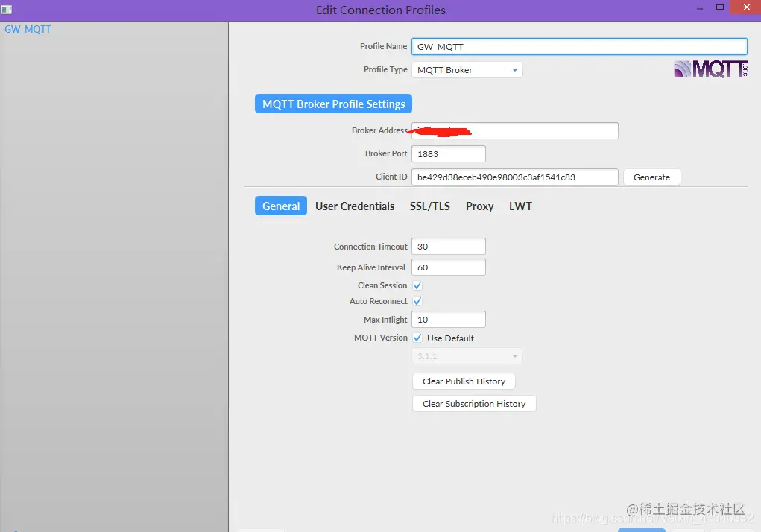
Task: Open the Profile Type dropdown
Action: 467,70
